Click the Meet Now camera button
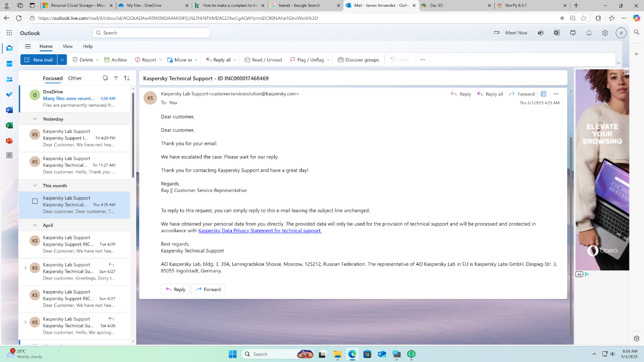The height and width of the screenshot is (362, 644). point(511,33)
